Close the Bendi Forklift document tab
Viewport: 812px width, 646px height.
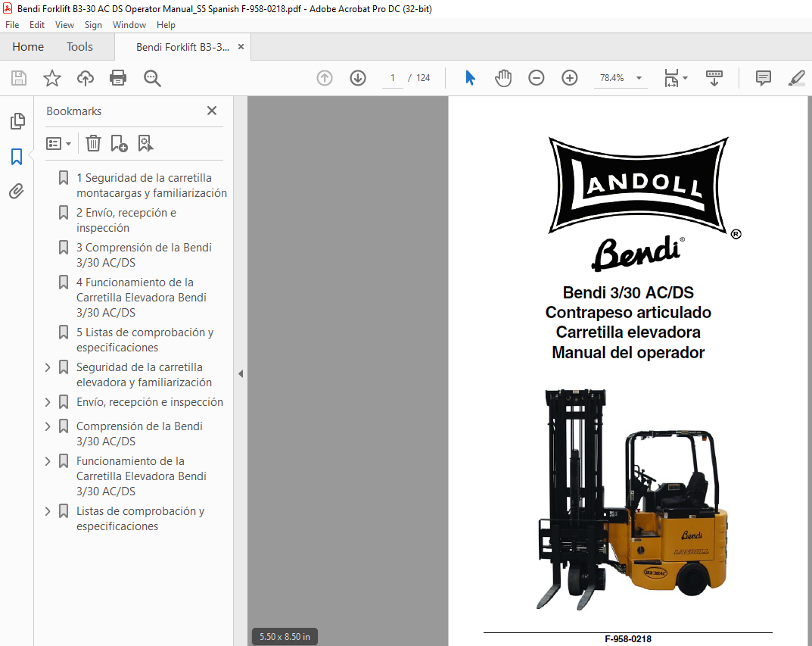pyautogui.click(x=241, y=47)
